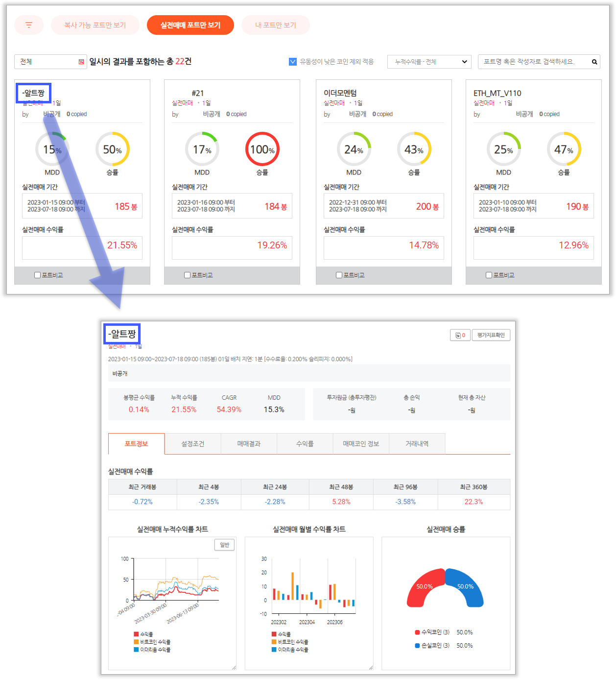Open the 누적수익률 - 전체 sort dropdown
The image size is (616, 680).
tap(429, 62)
